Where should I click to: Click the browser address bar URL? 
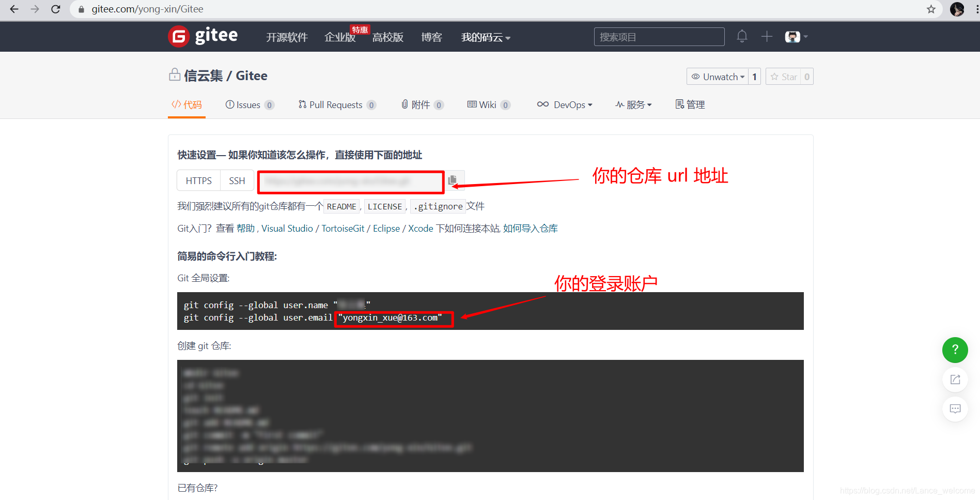[147, 9]
